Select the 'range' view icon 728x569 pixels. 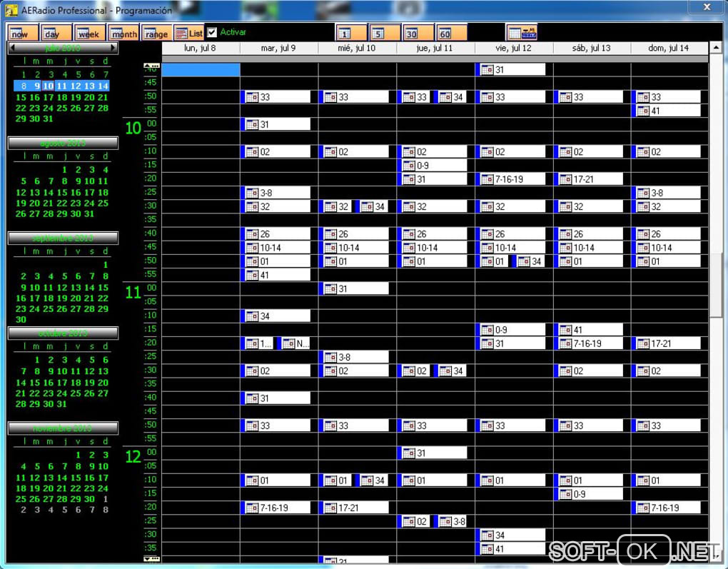point(157,33)
